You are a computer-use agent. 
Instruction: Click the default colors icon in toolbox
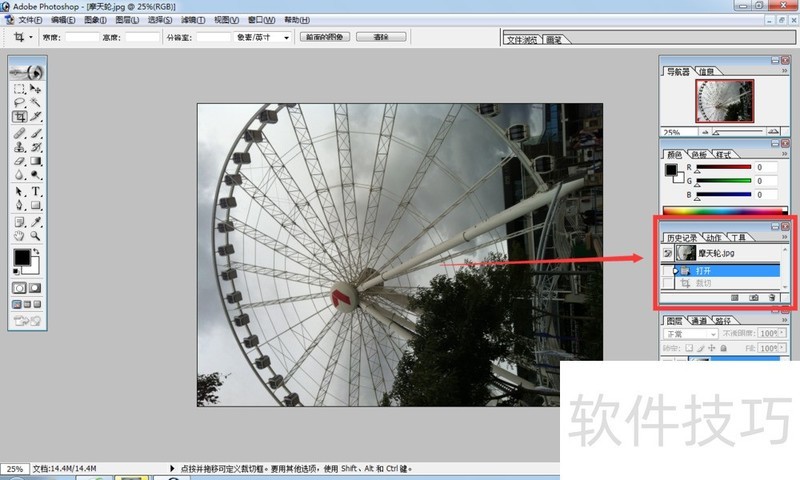point(16,271)
